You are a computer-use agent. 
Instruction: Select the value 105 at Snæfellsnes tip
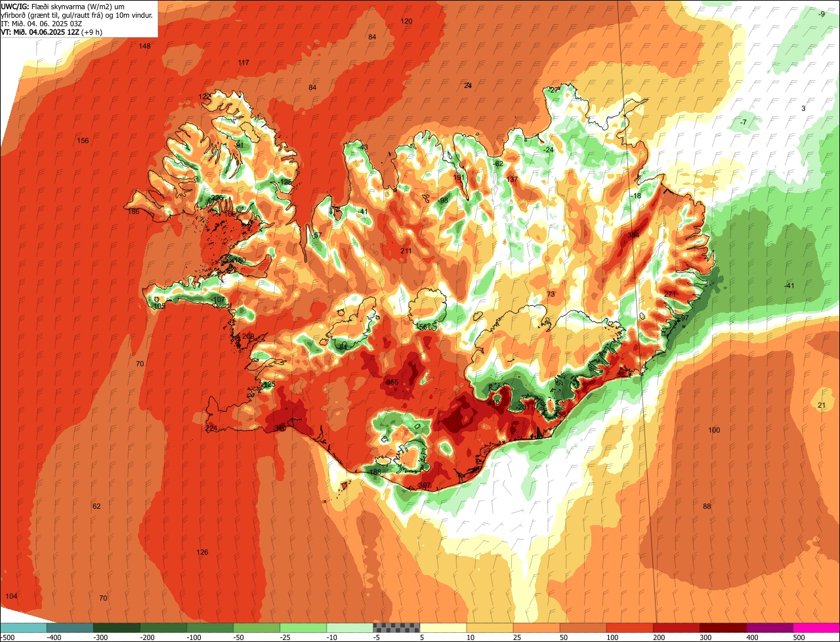pyautogui.click(x=159, y=306)
